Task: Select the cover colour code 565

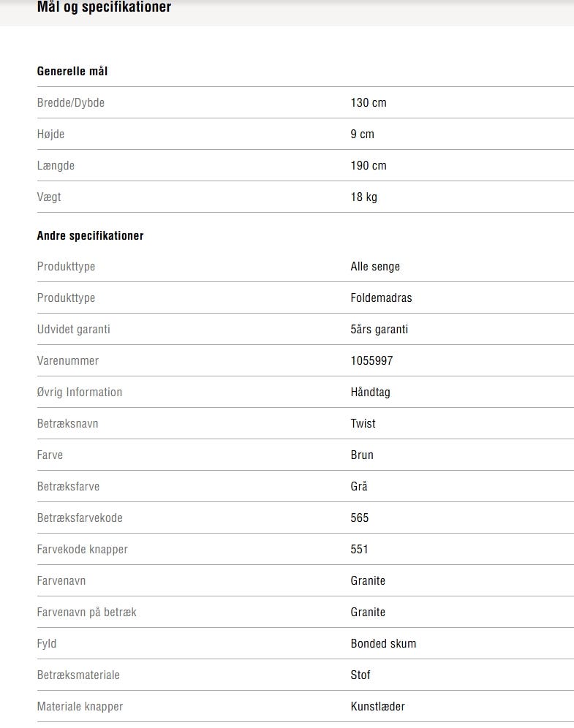Action: click(x=360, y=518)
